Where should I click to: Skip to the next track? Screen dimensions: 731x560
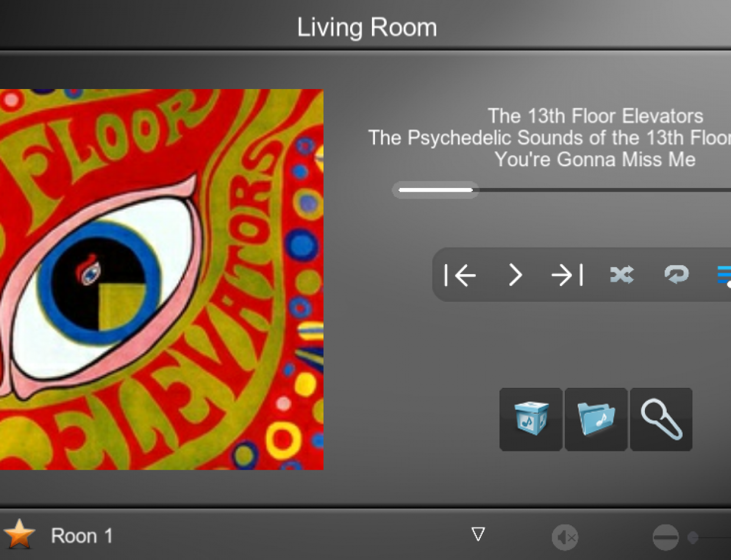pos(567,275)
